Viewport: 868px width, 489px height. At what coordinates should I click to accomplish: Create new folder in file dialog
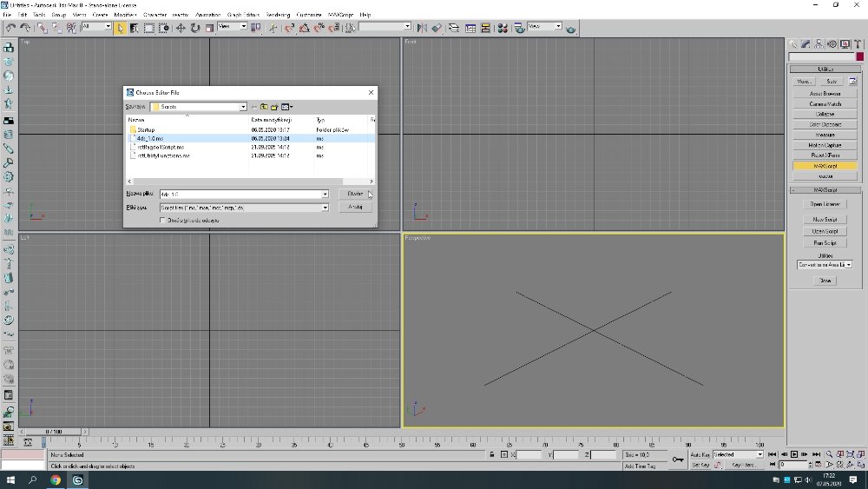tap(273, 107)
